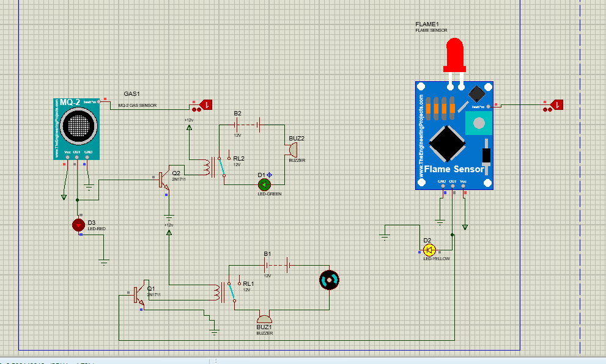This screenshot has height=364, width=606.
Task: Select +12v power terminal above RL2 coil
Action: (189, 127)
